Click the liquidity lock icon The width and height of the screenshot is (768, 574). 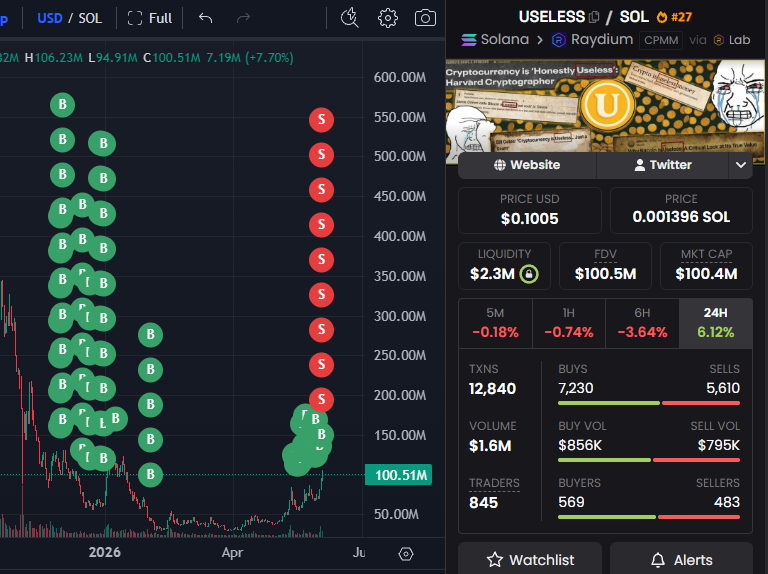point(529,274)
